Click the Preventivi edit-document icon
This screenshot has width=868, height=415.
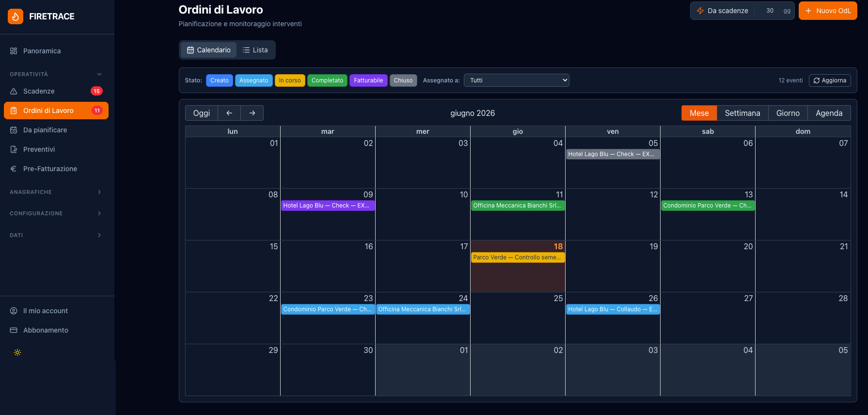pyautogui.click(x=14, y=149)
